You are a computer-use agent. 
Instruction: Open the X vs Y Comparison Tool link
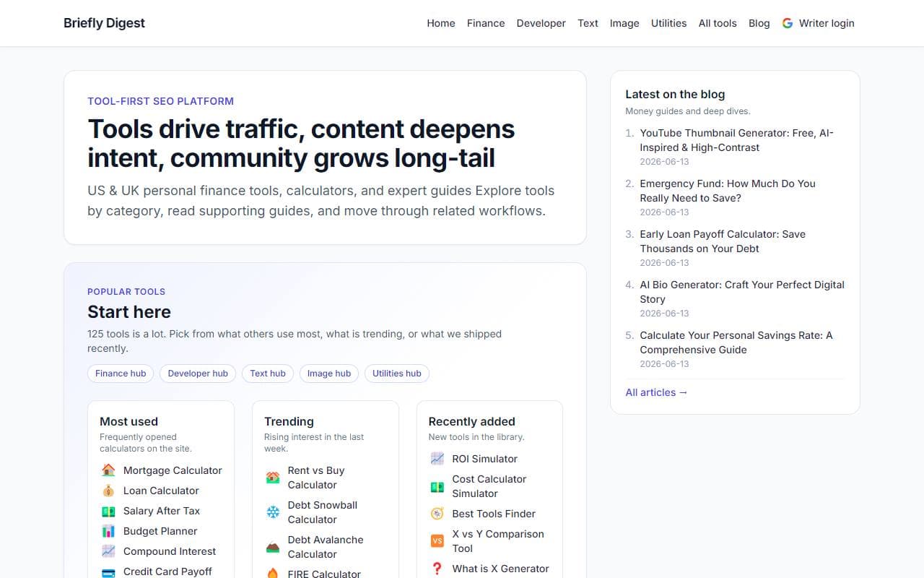498,541
